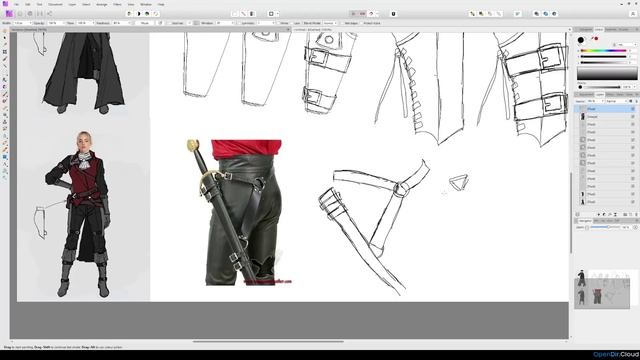Open the stabiliser Window length dropdown

pyautogui.click(x=232, y=23)
